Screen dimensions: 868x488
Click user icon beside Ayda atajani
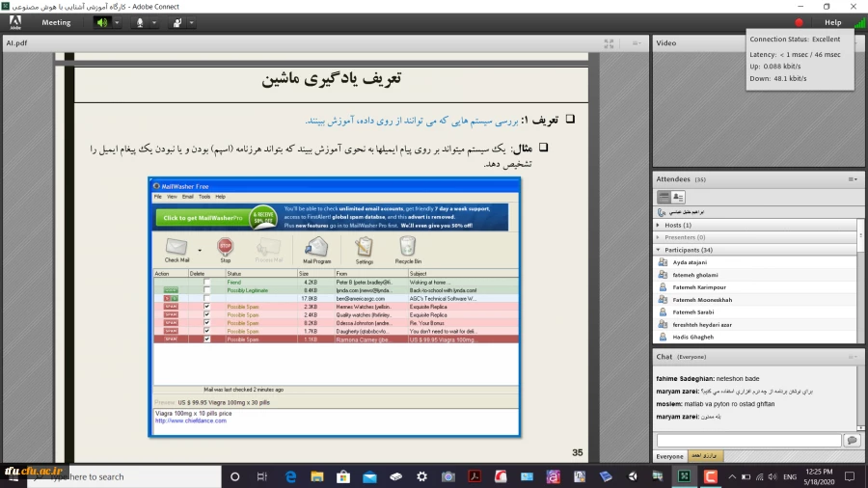pyautogui.click(x=663, y=262)
